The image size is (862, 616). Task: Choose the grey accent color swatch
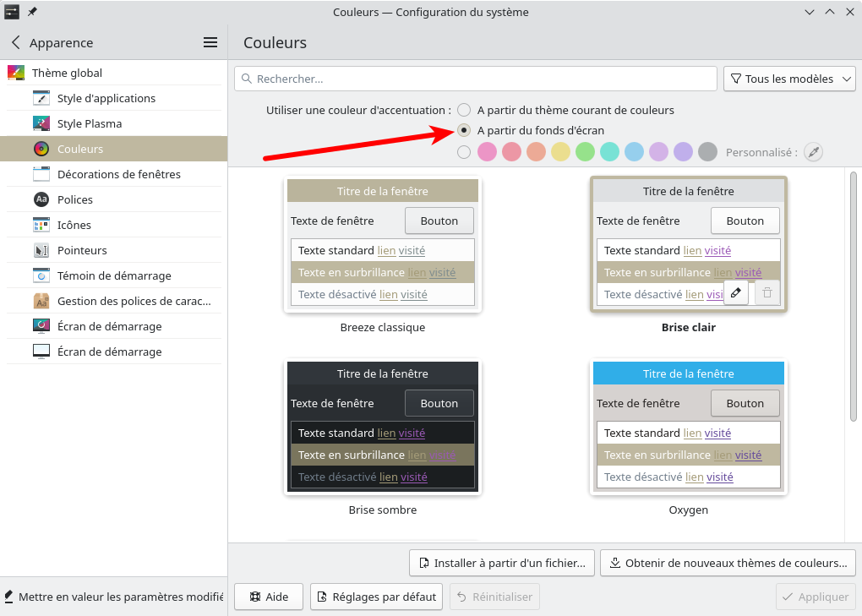point(707,151)
